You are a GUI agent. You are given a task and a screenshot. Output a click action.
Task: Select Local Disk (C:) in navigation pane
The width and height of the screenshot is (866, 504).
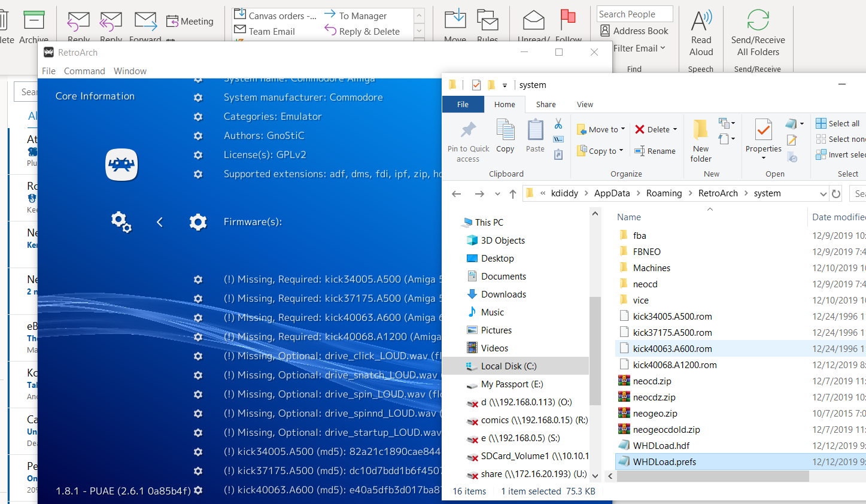(x=509, y=366)
